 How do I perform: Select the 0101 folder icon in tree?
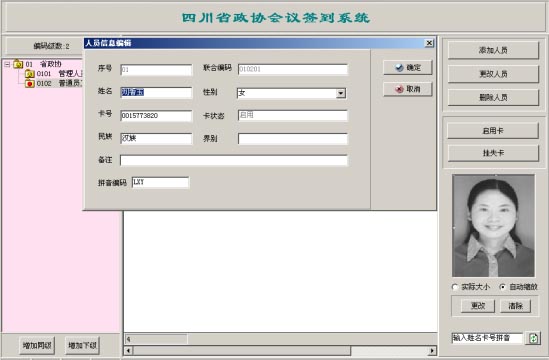click(30, 74)
